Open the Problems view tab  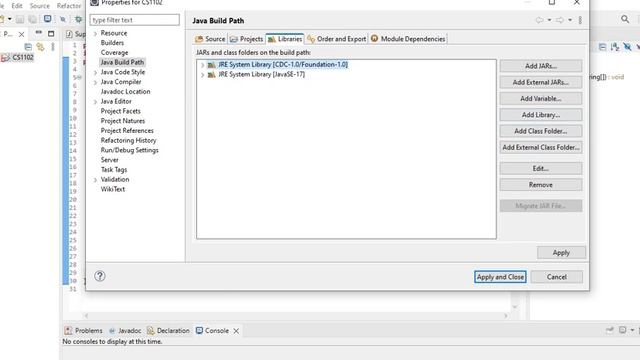84,330
